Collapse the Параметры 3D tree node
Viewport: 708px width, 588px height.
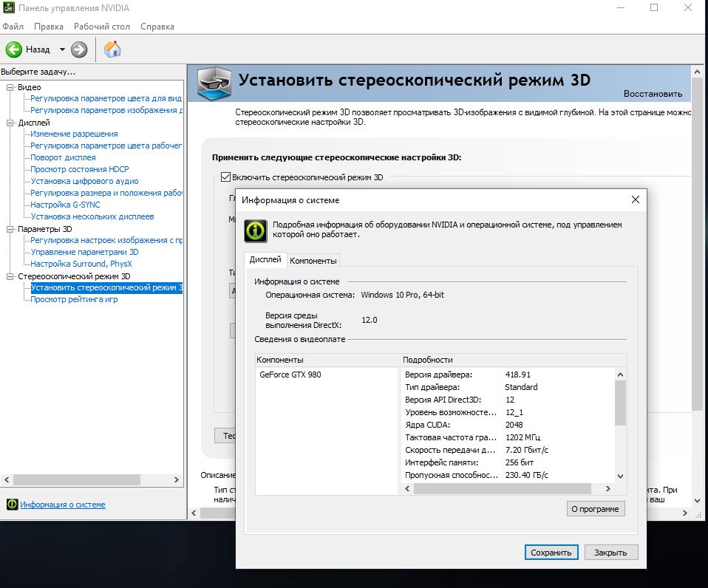click(10, 229)
